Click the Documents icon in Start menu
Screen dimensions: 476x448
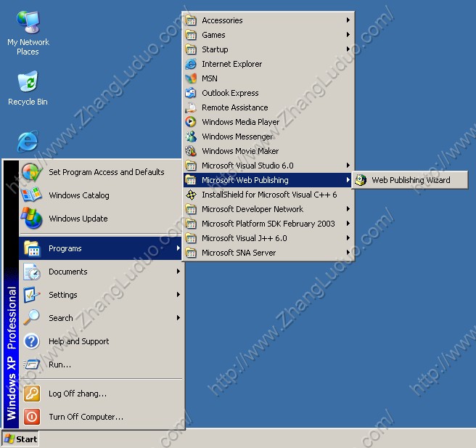point(32,272)
